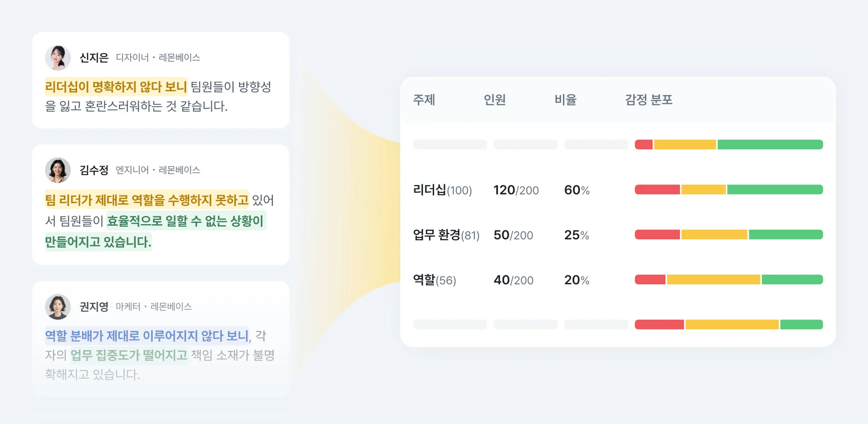Screen dimensions: 868x424
Task: Click the green segment of 업무 환경 sentiment bar
Action: pos(785,235)
